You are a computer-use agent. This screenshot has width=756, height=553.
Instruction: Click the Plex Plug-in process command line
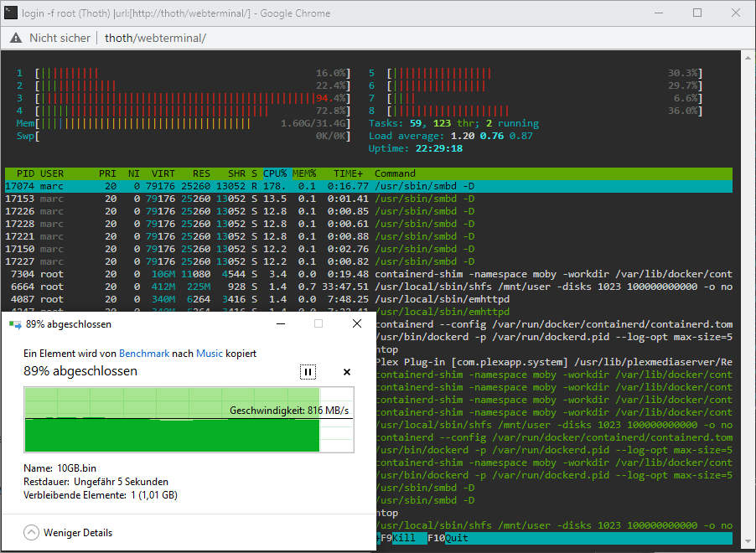pyautogui.click(x=554, y=362)
